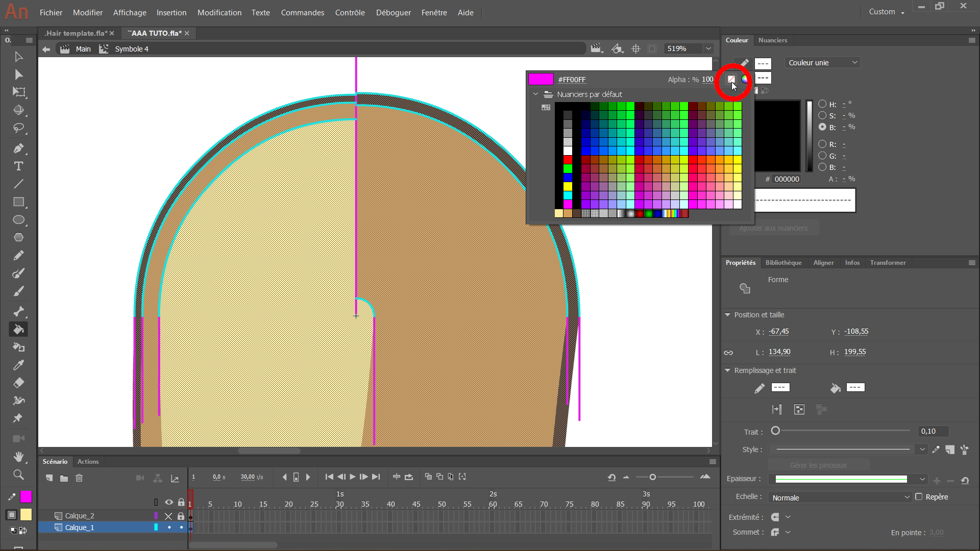This screenshot has height=551, width=980.
Task: Open the stage zoom 519% dropdown
Action: tap(708, 48)
